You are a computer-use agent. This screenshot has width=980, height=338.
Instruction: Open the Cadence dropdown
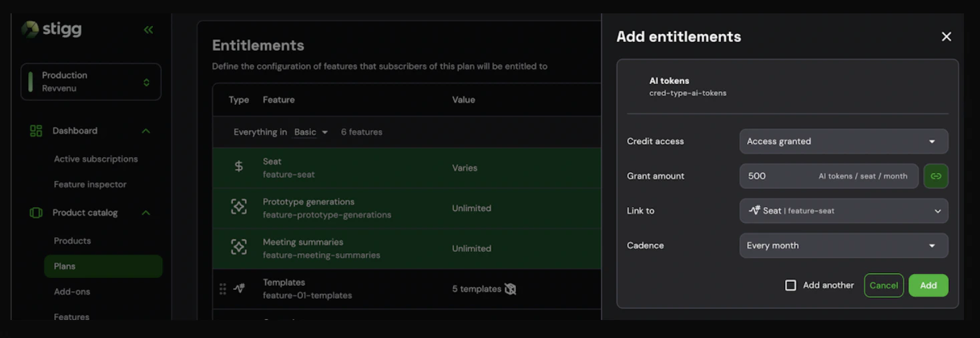pyautogui.click(x=843, y=246)
